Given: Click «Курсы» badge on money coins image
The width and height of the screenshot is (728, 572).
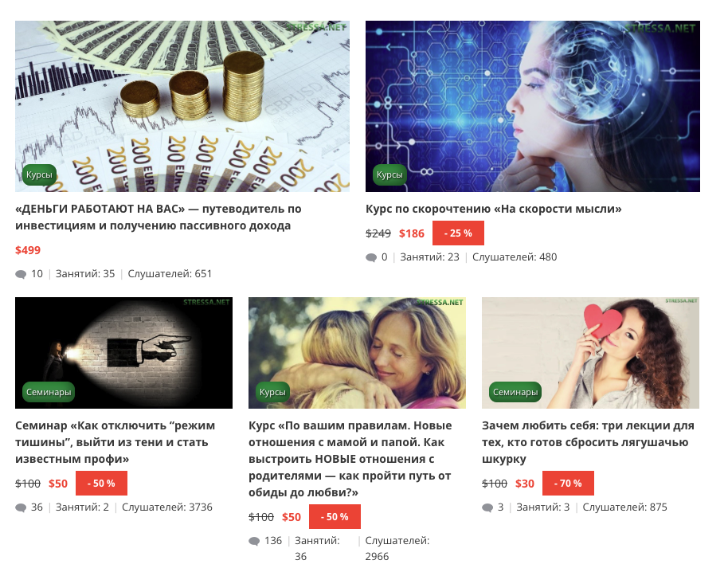Looking at the screenshot, I should point(40,174).
